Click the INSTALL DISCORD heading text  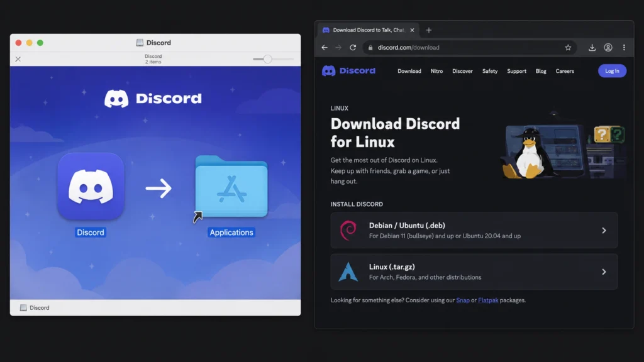coord(357,204)
